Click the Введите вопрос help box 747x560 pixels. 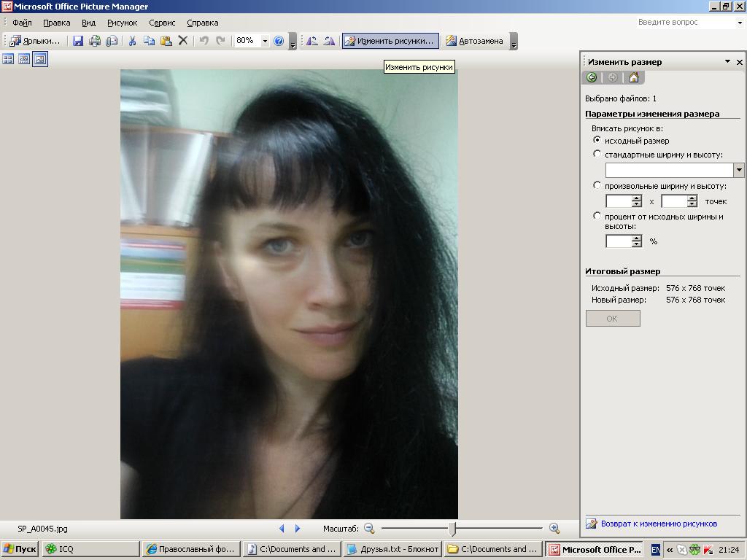coord(686,23)
